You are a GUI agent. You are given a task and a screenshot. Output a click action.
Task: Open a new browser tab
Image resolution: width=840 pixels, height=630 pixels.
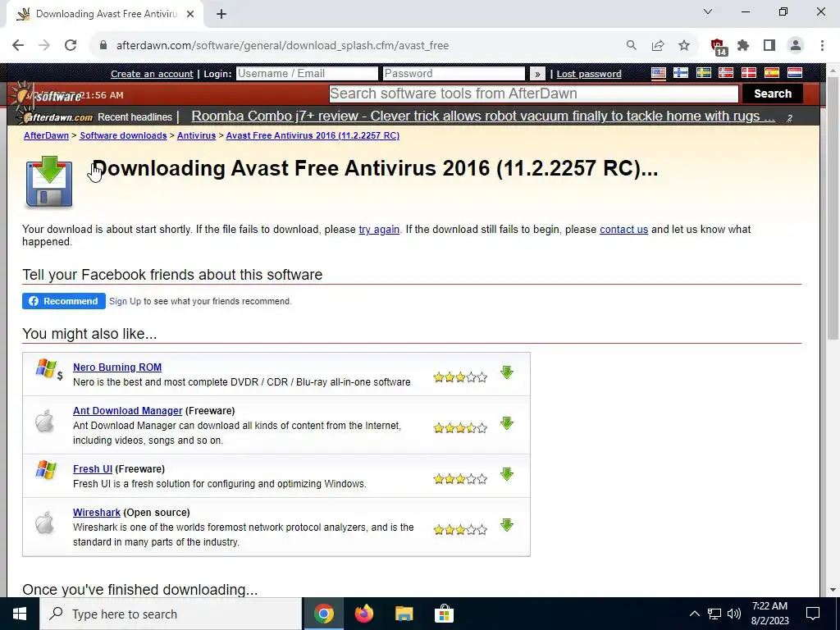click(x=221, y=14)
